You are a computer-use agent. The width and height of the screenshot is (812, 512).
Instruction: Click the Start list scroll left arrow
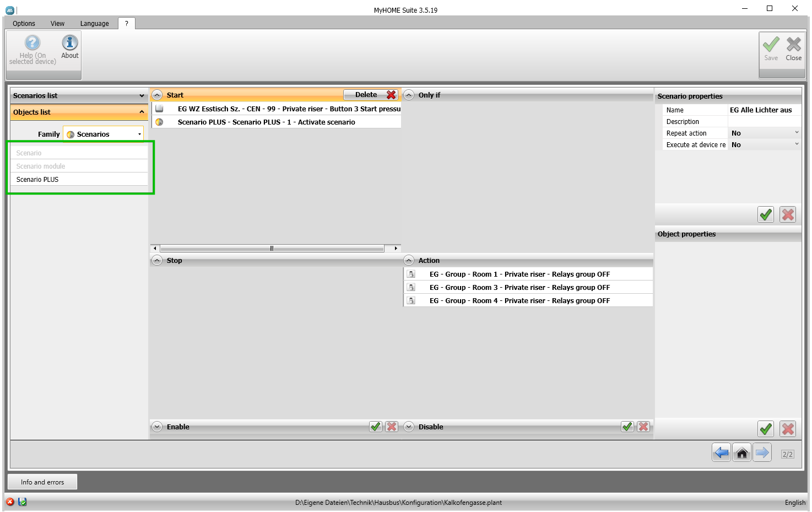point(155,249)
